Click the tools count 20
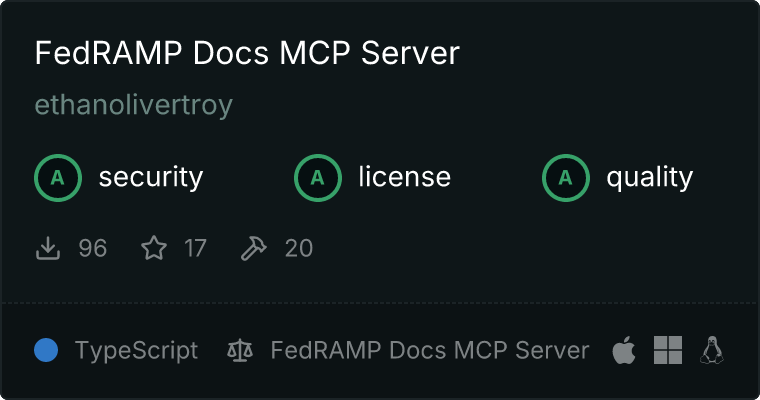 (299, 248)
